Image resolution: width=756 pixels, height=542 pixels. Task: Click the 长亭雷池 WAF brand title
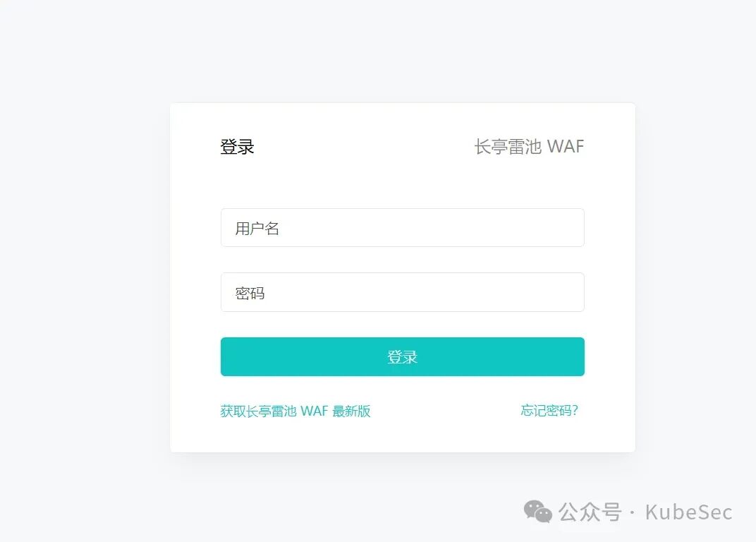pyautogui.click(x=529, y=146)
